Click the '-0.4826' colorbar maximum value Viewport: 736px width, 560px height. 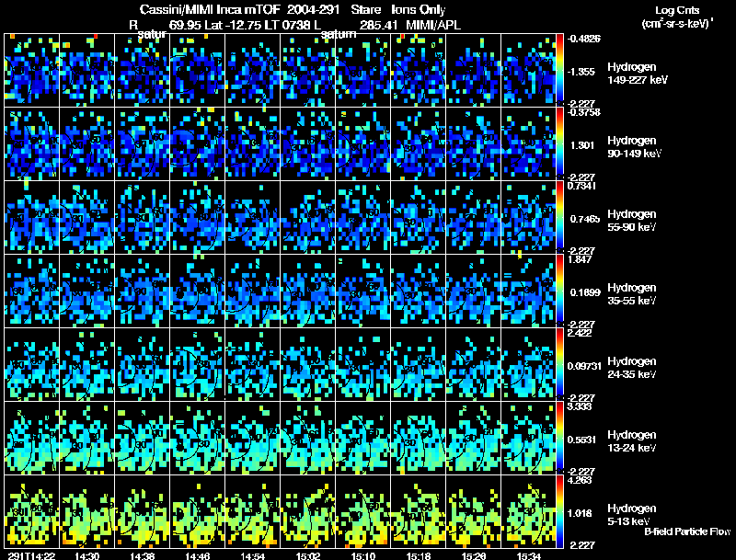point(584,39)
